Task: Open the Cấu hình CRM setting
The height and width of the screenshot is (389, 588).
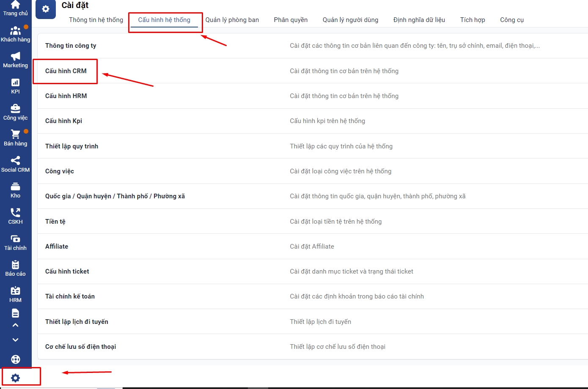Action: (66, 71)
